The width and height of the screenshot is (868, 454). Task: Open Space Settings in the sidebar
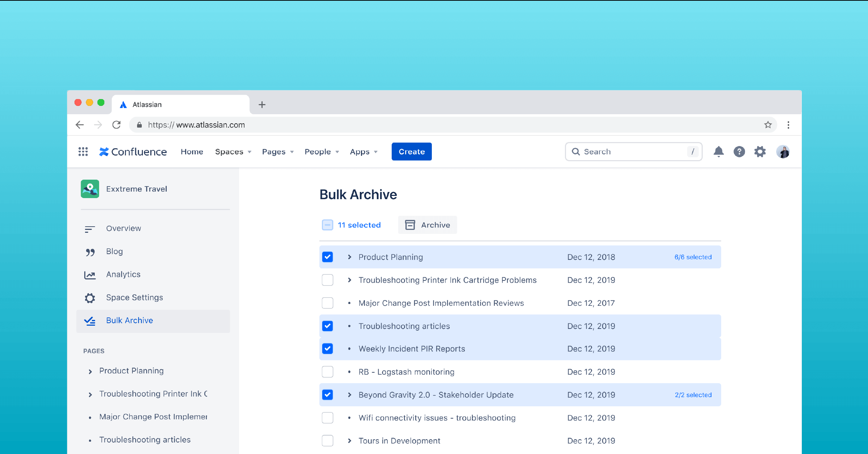pos(153,298)
